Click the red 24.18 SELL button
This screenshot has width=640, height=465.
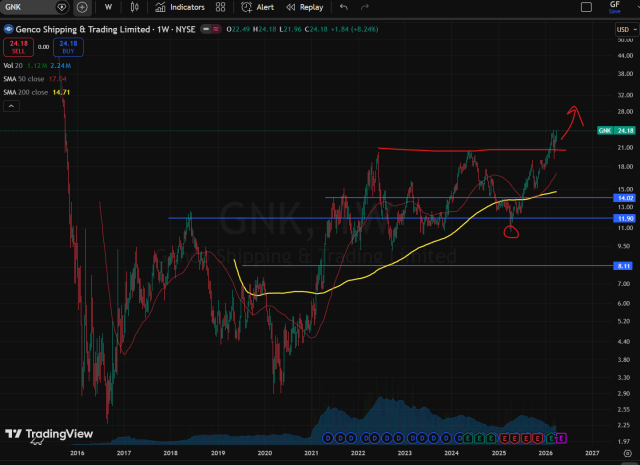(x=17, y=46)
